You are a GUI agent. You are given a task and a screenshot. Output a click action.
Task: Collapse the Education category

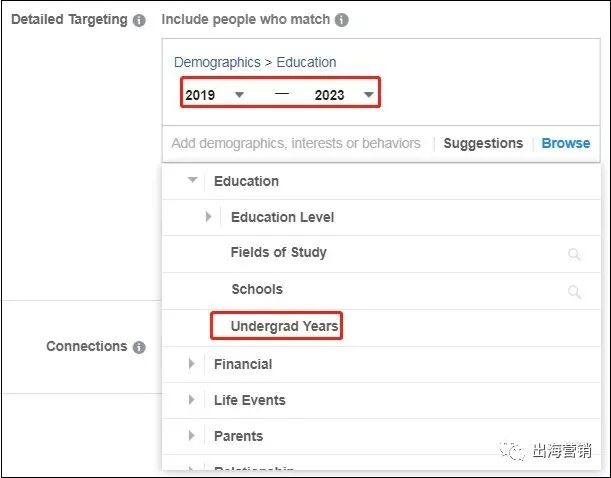[x=193, y=181]
